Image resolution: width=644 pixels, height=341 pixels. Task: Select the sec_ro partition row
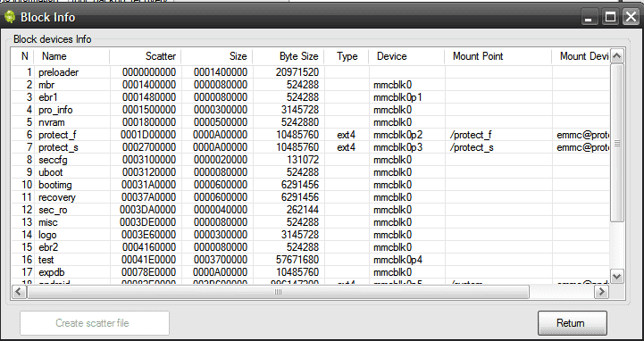[310, 210]
